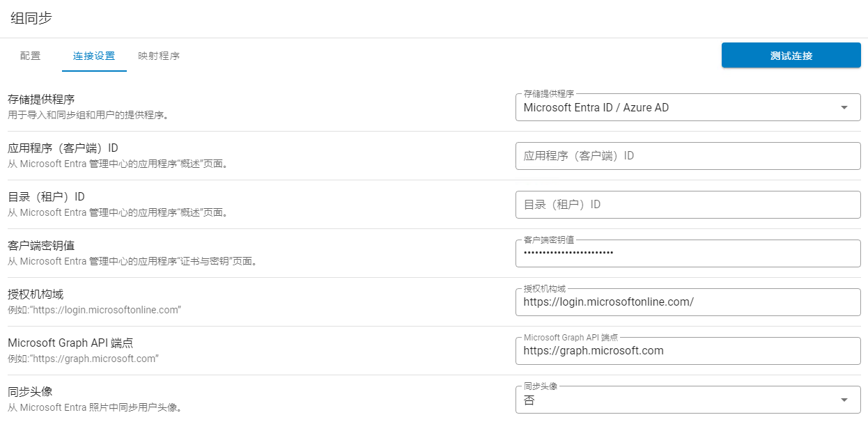Click the Microsoft Graph API 端点 input field
Image resolution: width=868 pixels, height=431 pixels.
point(688,351)
